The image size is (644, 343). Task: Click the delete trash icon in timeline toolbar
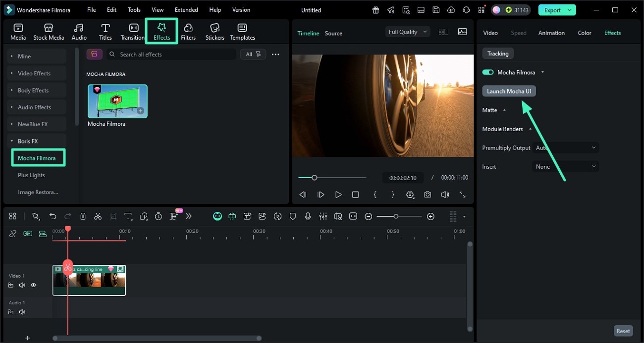(x=83, y=216)
